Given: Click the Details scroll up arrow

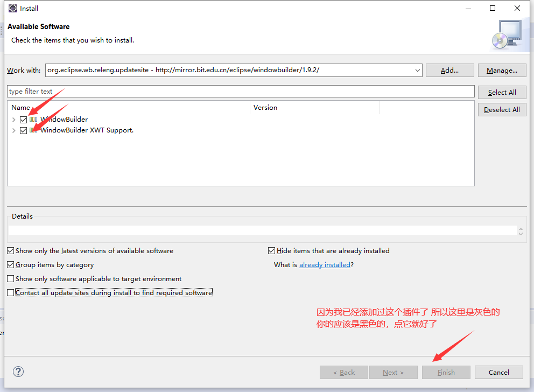Looking at the screenshot, I should click(x=521, y=228).
